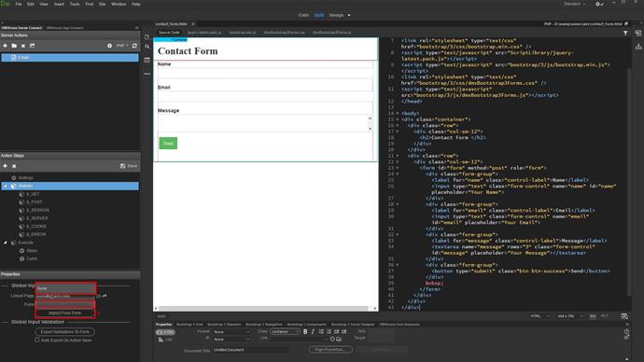Toggle Bold in the Properties inspector
The width and height of the screenshot is (644, 362).
(305, 331)
